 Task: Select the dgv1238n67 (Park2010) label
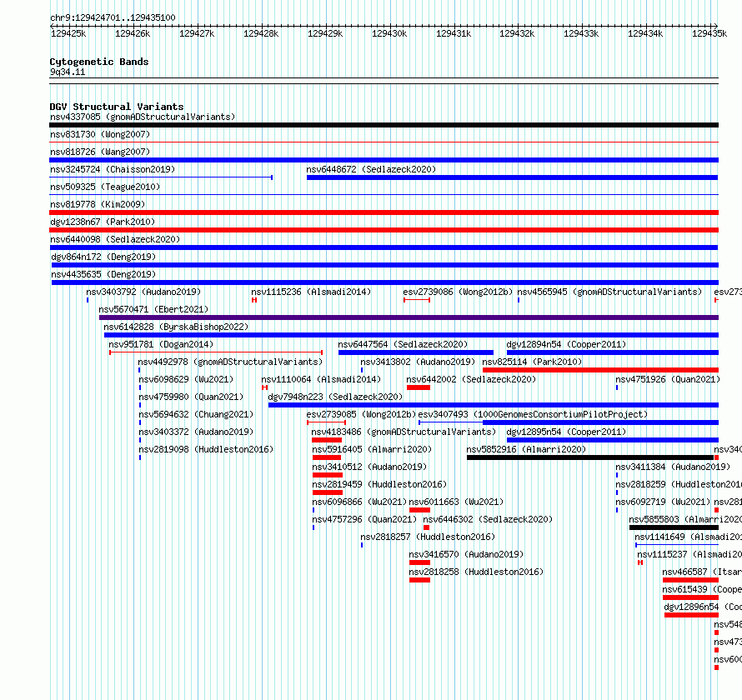pyautogui.click(x=103, y=222)
